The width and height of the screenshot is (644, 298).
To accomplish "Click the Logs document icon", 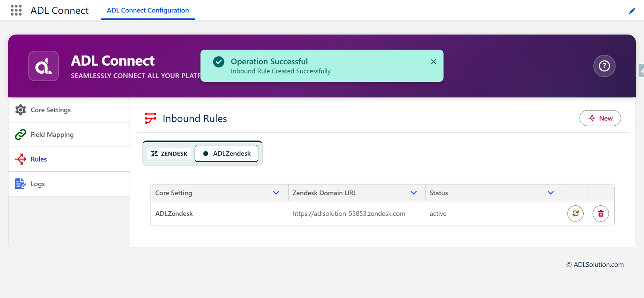I will [21, 184].
